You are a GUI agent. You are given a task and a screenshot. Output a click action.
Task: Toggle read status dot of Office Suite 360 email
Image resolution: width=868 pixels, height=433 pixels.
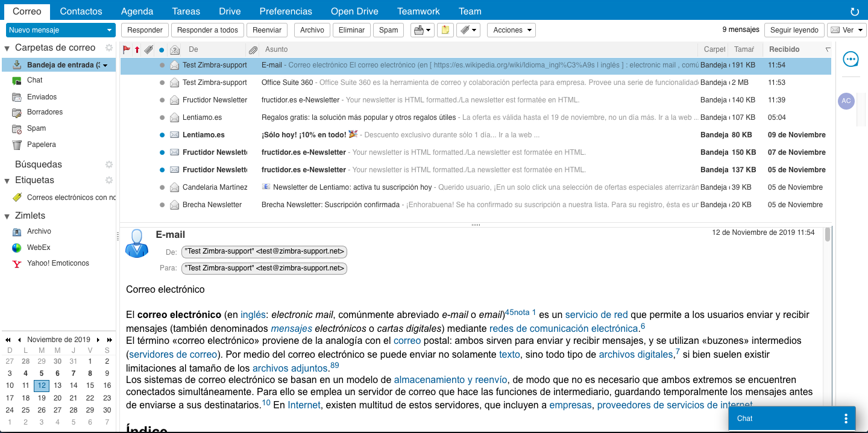coord(162,83)
